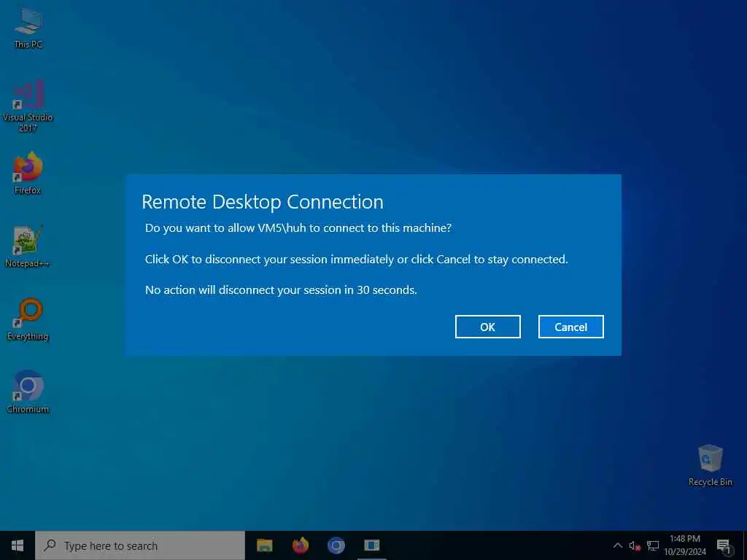Viewport: 747px width, 560px height.
Task: Select the Firefox desktop shortcut
Action: (x=28, y=174)
